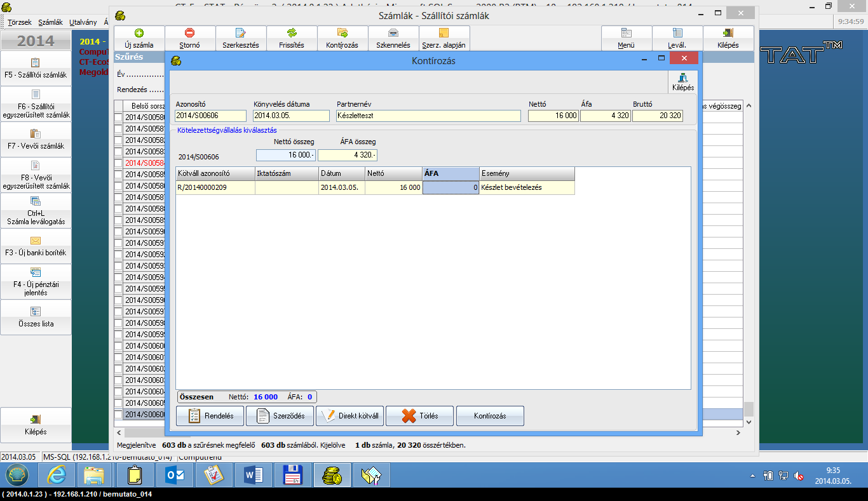868x501 pixels.
Task: Click the invoice list vertical scrollbar
Action: click(x=749, y=264)
